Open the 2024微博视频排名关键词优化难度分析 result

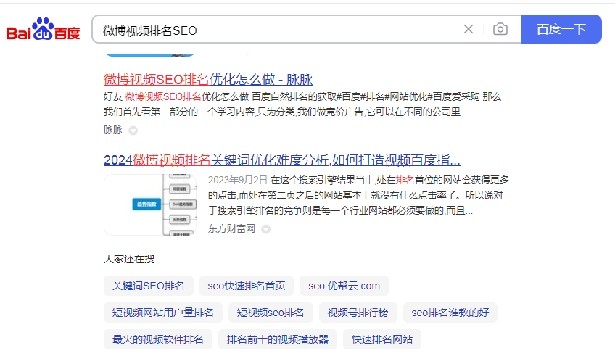click(282, 160)
